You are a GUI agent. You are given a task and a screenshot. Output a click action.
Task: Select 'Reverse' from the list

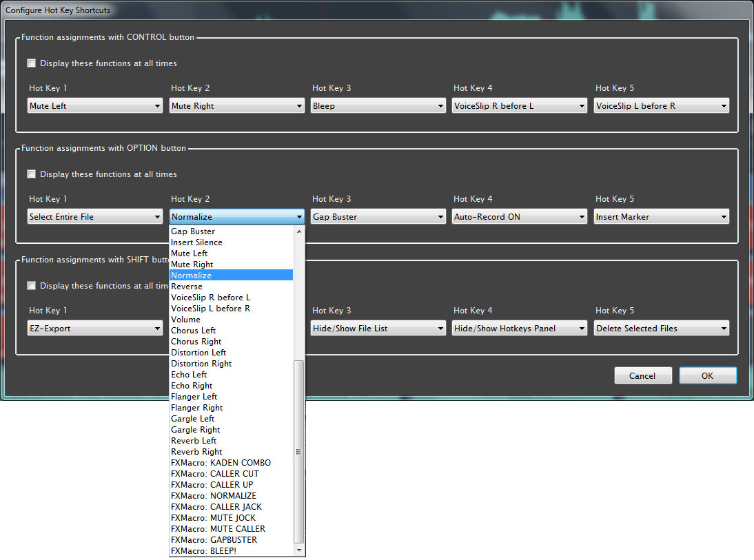[232, 287]
